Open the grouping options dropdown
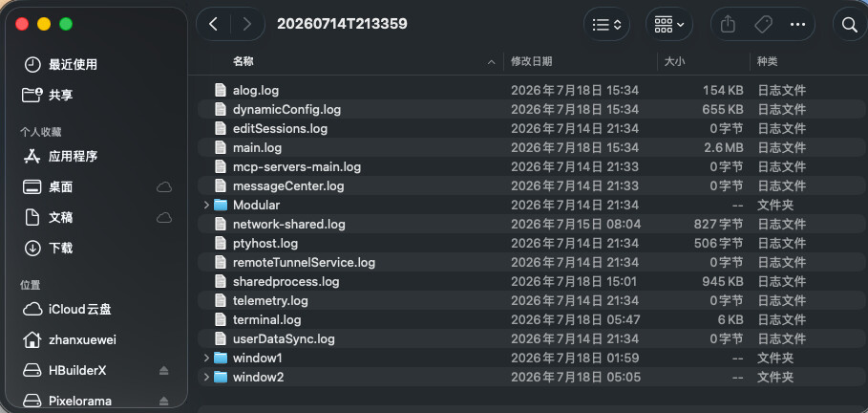The width and height of the screenshot is (868, 413). coord(668,25)
